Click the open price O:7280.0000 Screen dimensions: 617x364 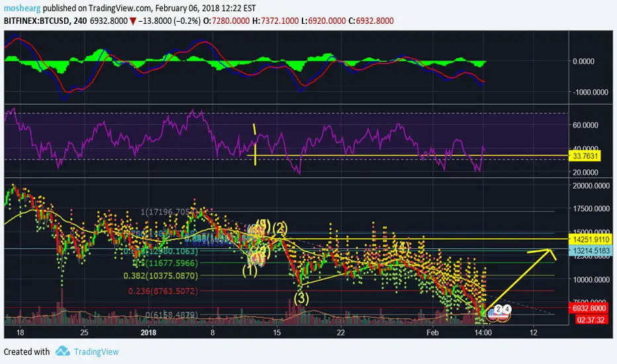tap(226, 21)
